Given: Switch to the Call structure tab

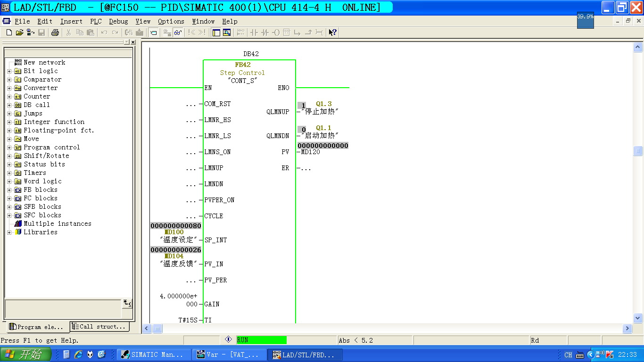Looking at the screenshot, I should point(99,326).
